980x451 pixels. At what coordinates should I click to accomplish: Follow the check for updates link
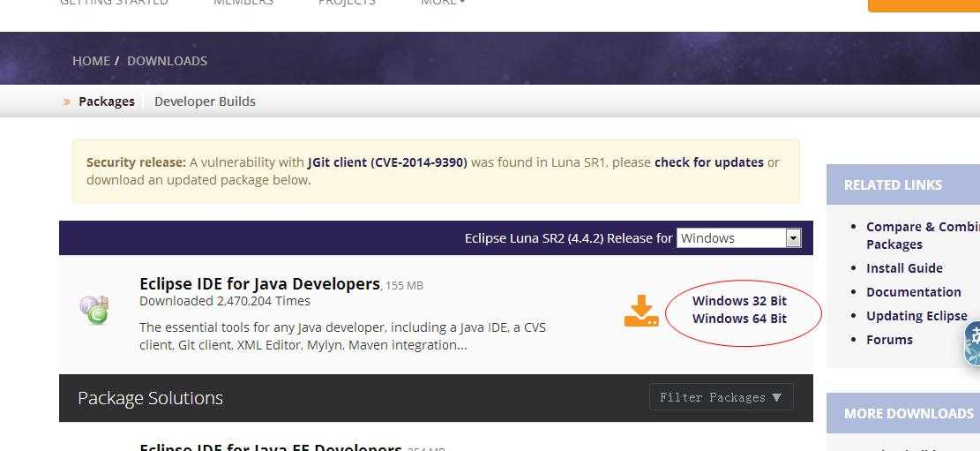point(708,162)
